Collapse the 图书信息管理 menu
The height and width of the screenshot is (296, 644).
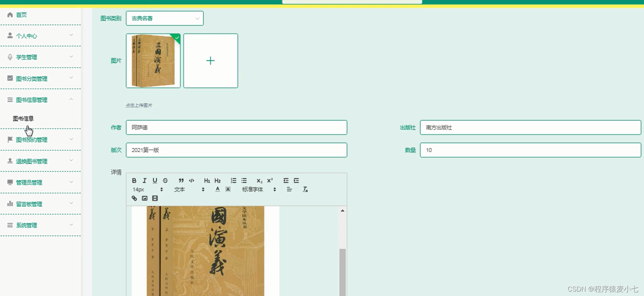tap(41, 100)
